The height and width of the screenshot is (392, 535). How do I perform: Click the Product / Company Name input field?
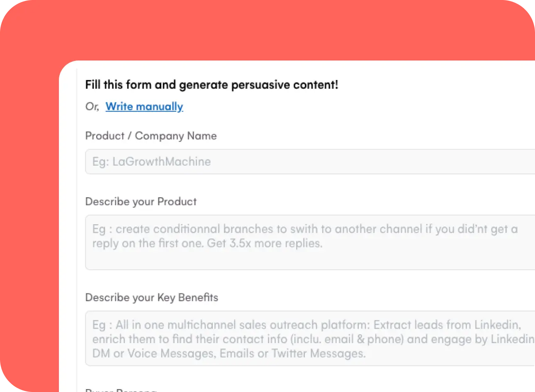pyautogui.click(x=290, y=162)
